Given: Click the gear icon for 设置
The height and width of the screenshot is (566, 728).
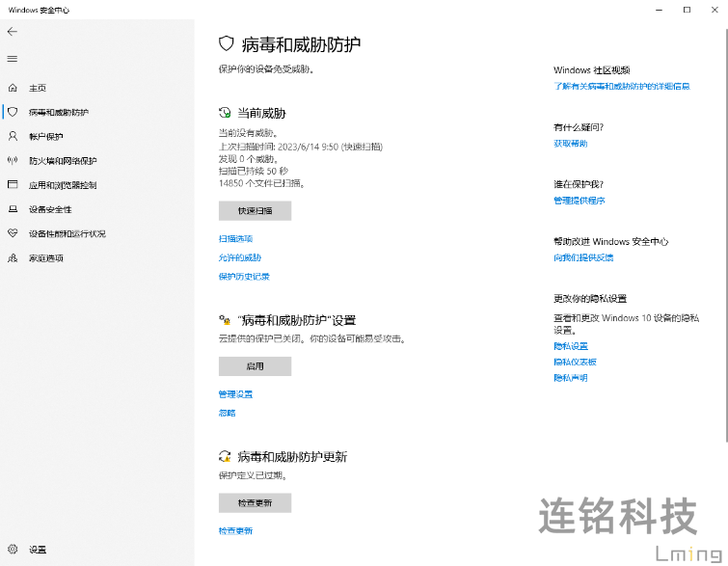Looking at the screenshot, I should click(x=13, y=549).
